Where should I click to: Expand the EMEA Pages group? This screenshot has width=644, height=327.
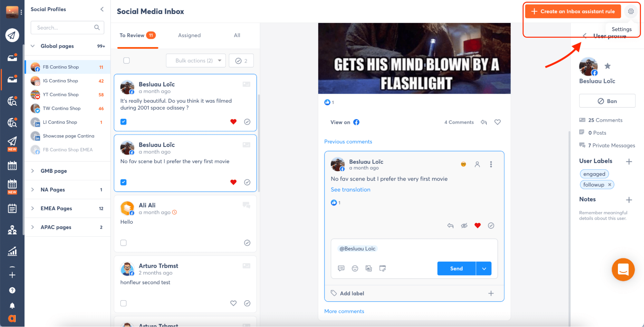(33, 208)
